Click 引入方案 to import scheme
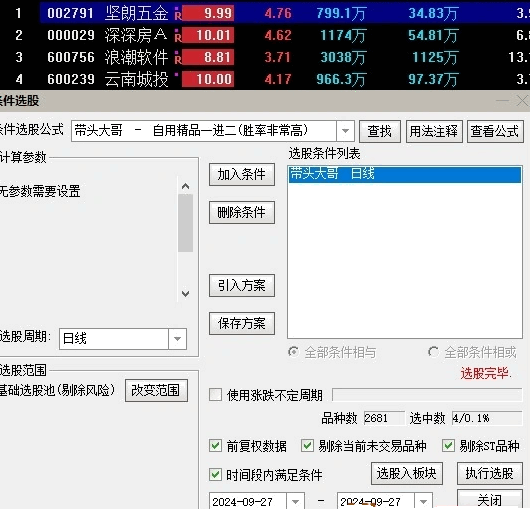The height and width of the screenshot is (509, 530). pyautogui.click(x=242, y=286)
